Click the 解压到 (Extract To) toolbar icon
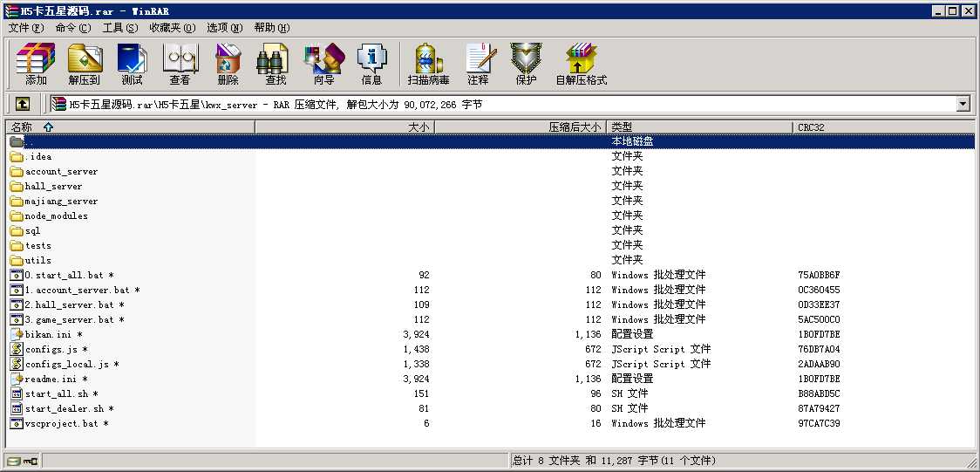The image size is (980, 472). 85,64
